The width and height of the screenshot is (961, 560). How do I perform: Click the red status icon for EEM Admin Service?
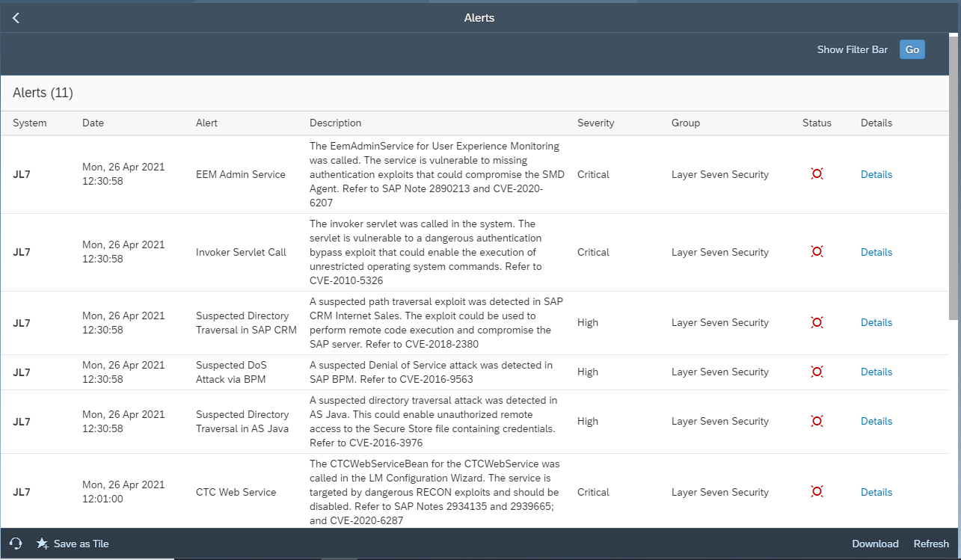[817, 174]
